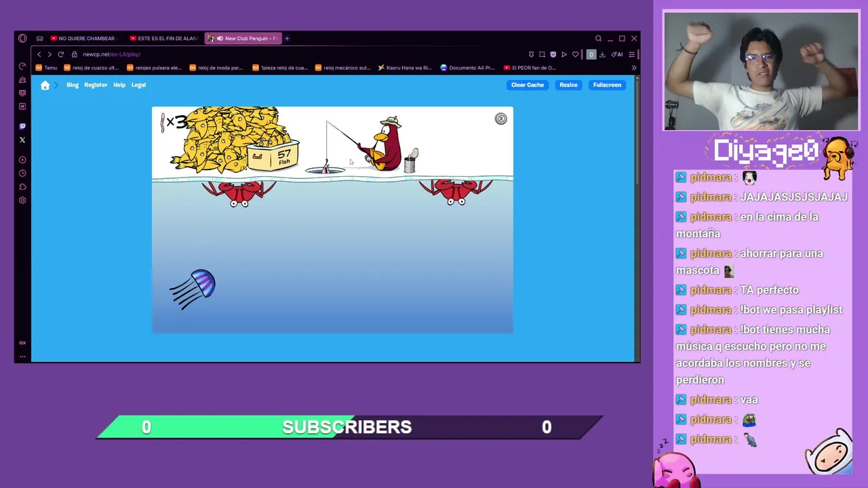Viewport: 868px width, 488px height.
Task: Click chat message '!bot we pasa playlist'
Action: tap(791, 310)
